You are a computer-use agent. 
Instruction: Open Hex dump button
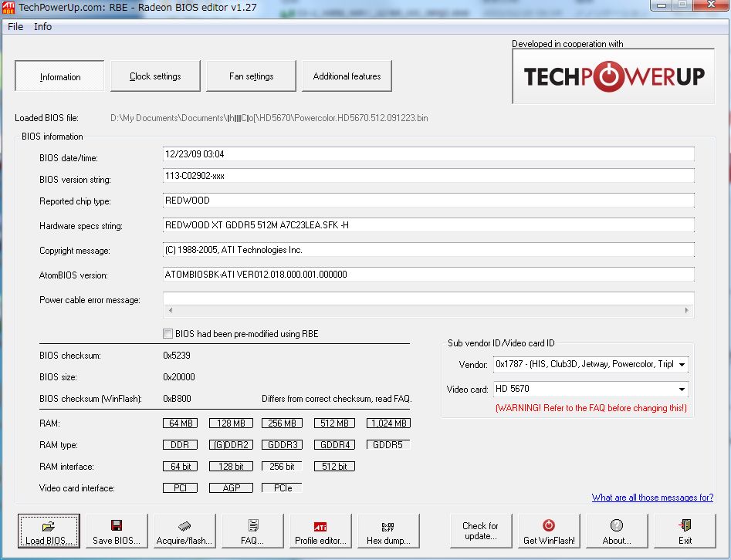[388, 531]
